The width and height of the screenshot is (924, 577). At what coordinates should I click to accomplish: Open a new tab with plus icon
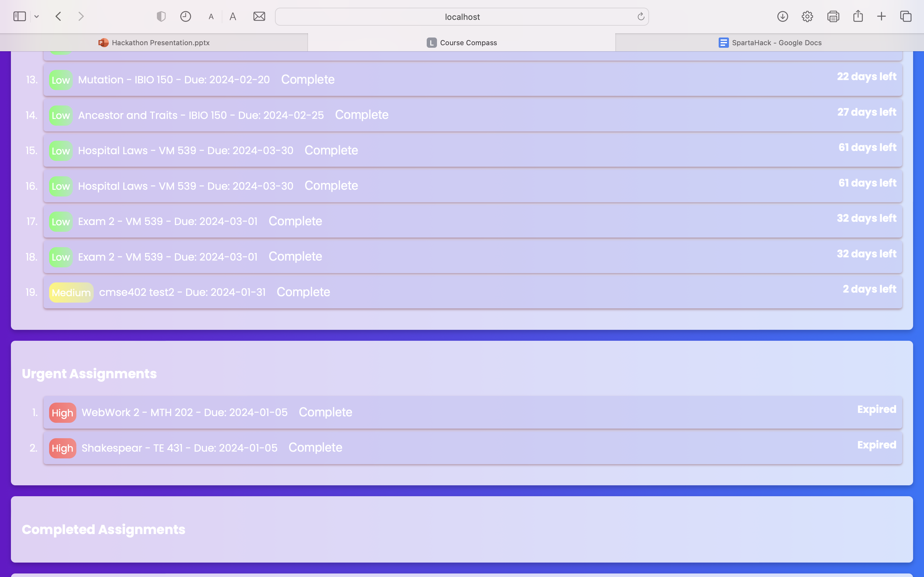[x=881, y=16]
